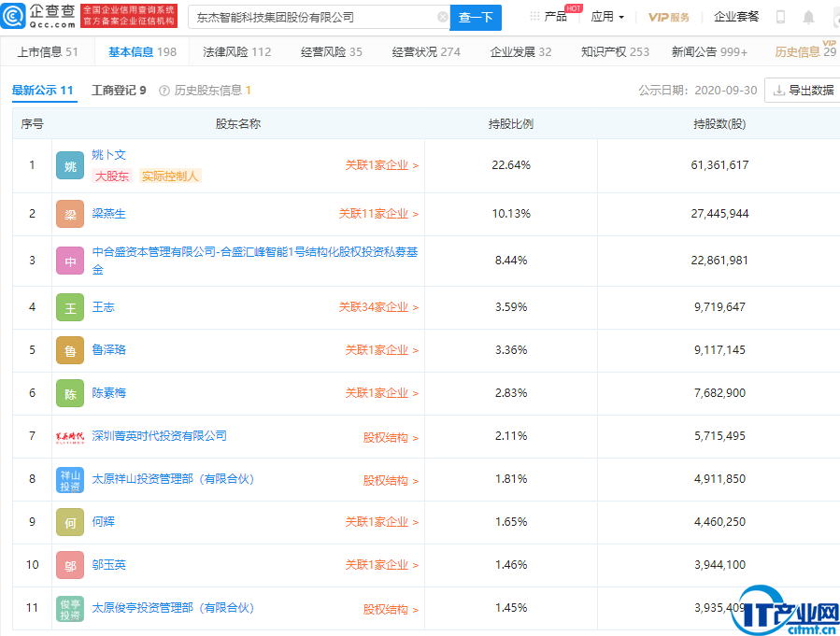Open shareholder 邬玉英 profile link

tap(108, 565)
